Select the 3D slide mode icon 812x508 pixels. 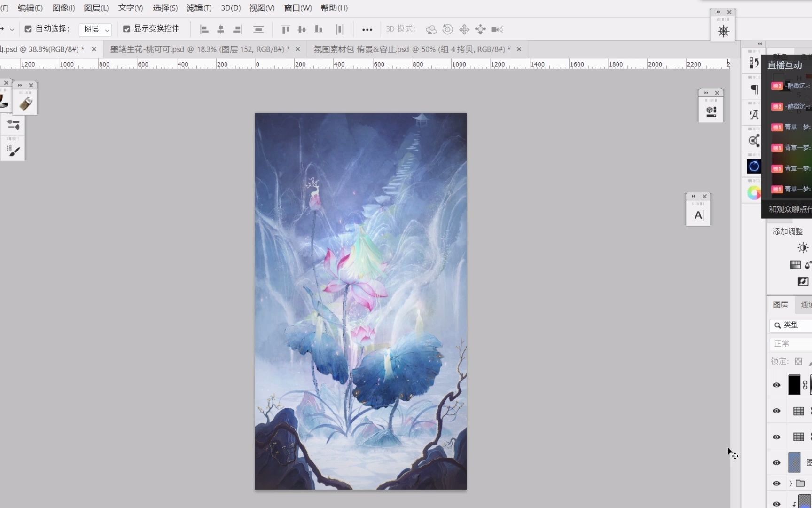(x=480, y=30)
